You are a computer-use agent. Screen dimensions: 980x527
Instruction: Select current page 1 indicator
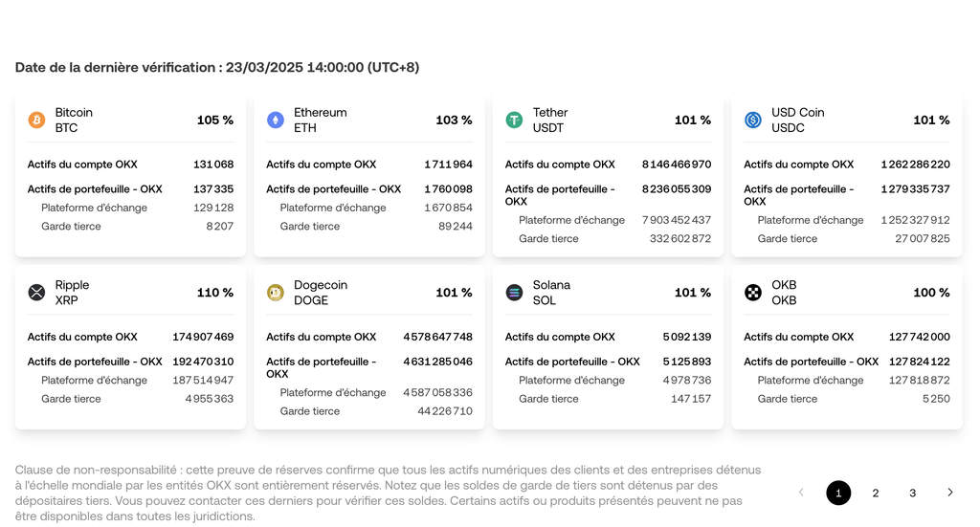point(838,493)
